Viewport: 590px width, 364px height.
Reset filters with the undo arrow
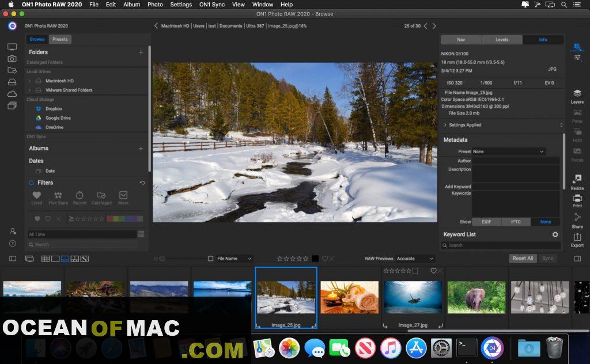point(142,183)
